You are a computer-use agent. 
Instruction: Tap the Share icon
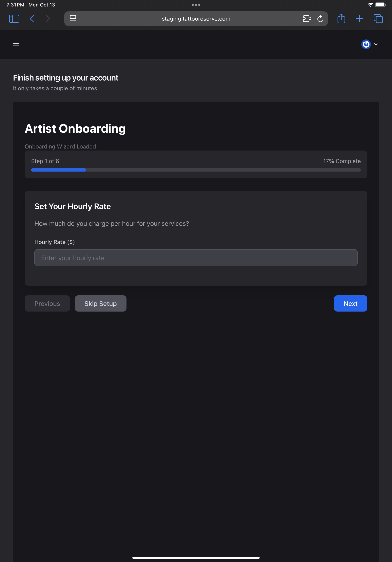(341, 19)
